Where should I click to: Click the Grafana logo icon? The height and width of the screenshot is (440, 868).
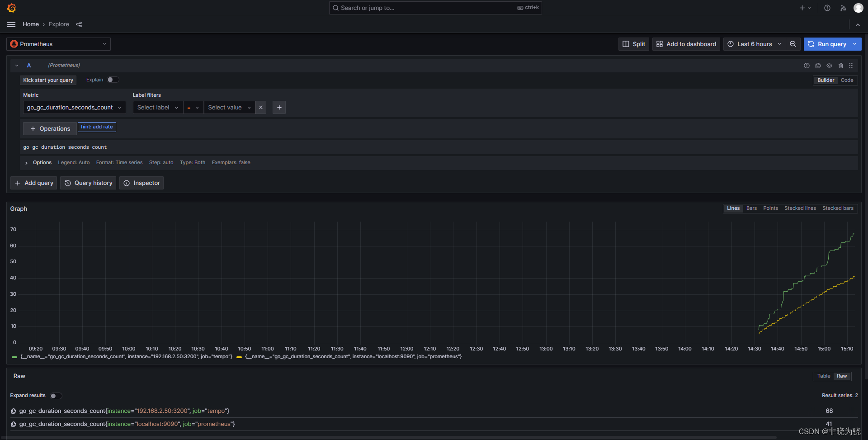[x=11, y=8]
